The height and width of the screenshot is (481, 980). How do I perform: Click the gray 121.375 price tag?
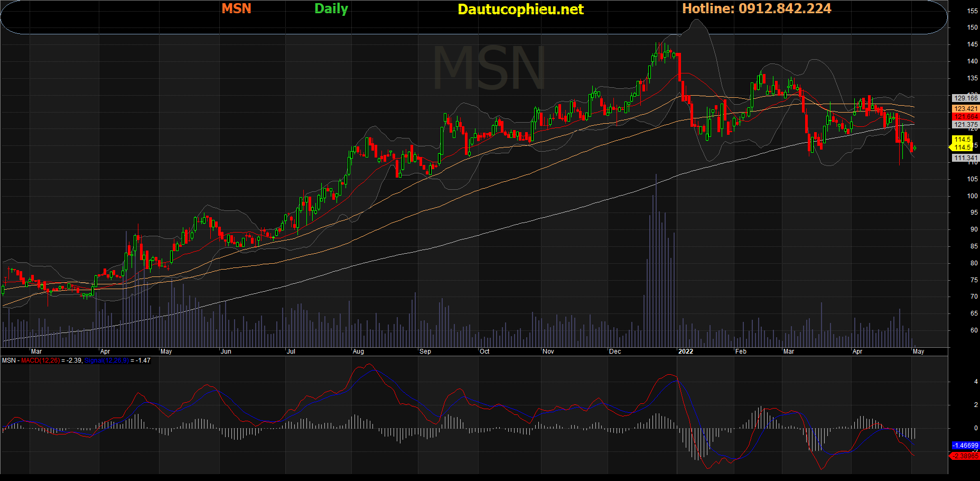click(x=965, y=125)
